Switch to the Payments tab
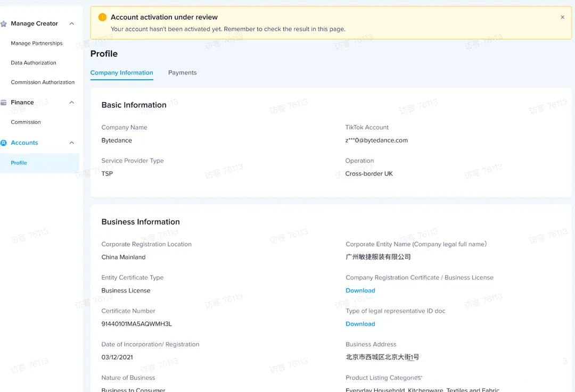Screen dimensions: 575x392 coord(182,73)
